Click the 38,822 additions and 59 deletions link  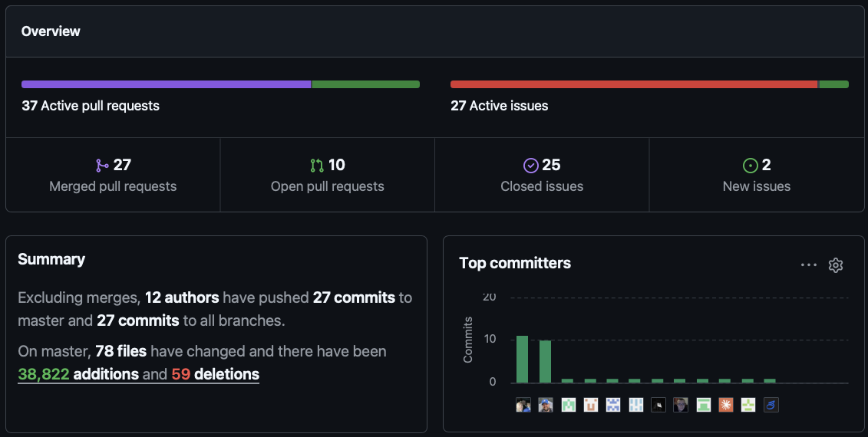click(138, 374)
